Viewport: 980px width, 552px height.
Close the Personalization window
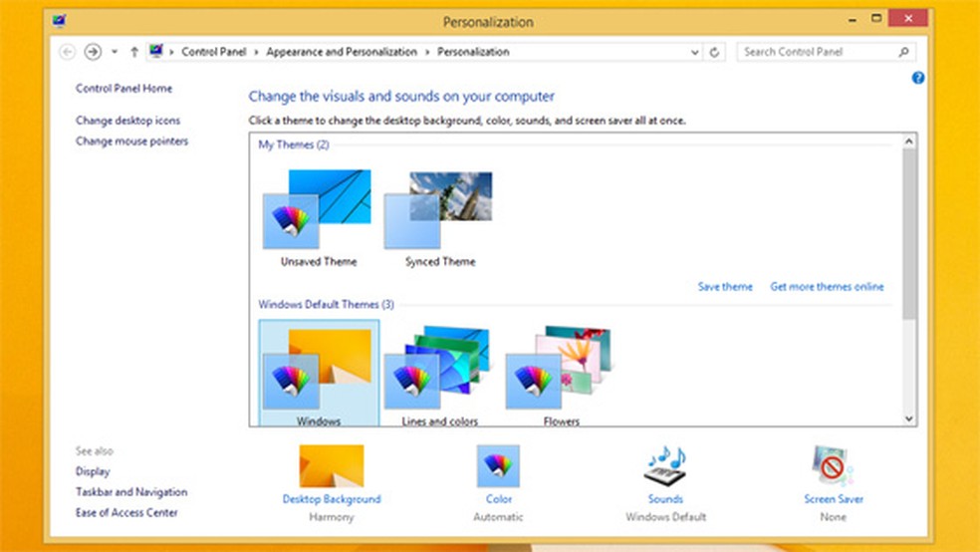908,18
